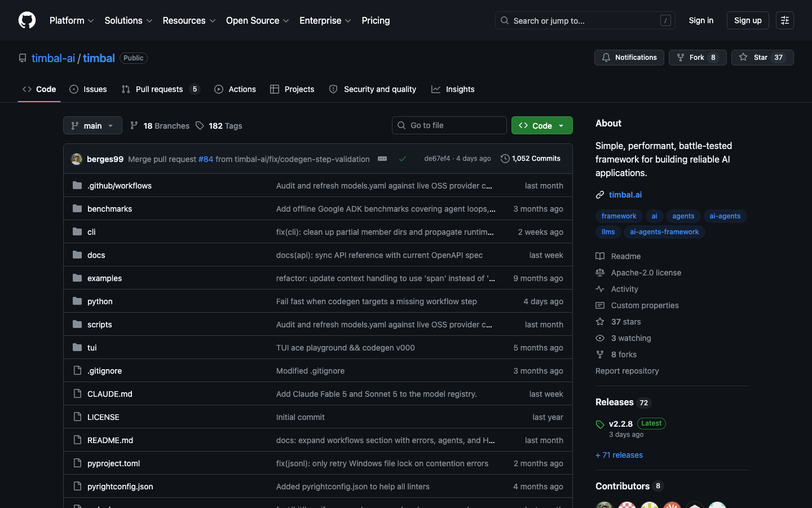Show the commit status checkmark details
This screenshot has width=812, height=508.
point(403,159)
